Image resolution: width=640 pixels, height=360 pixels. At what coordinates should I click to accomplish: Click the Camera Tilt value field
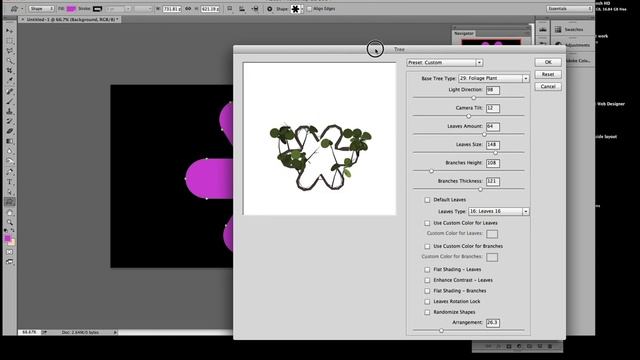point(493,108)
